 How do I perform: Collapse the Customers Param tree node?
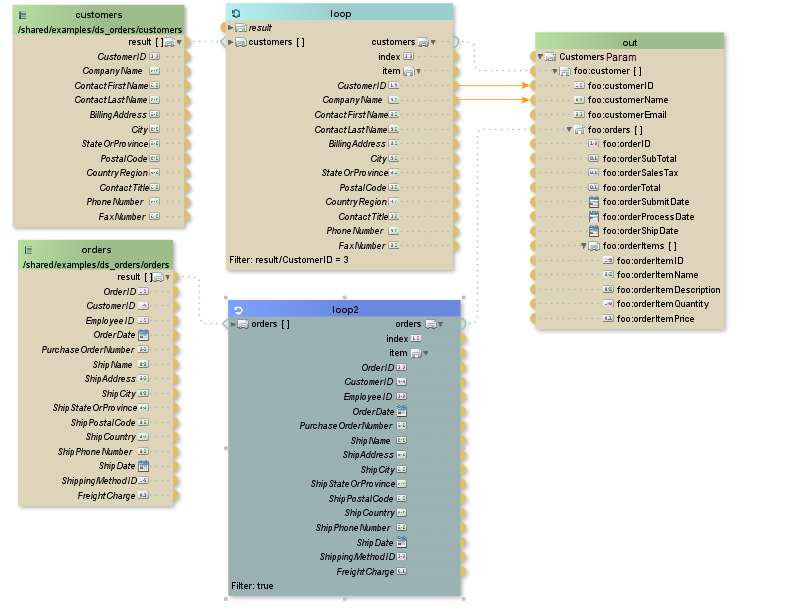coord(540,56)
